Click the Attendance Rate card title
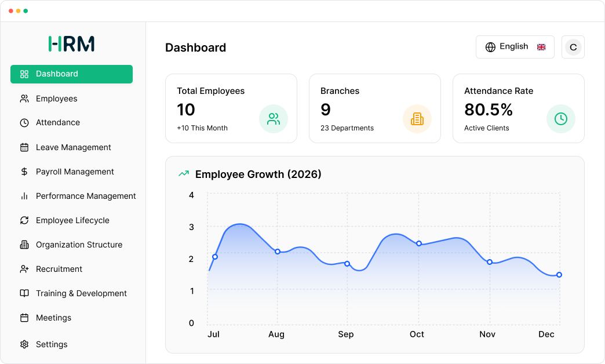Viewport: 605px width, 364px height. (498, 91)
